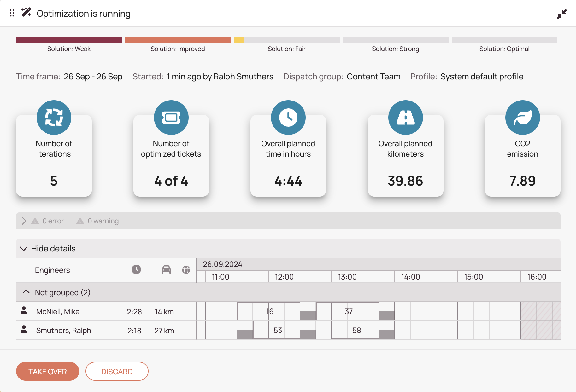Click the collapse window arrows at top right

(562, 14)
